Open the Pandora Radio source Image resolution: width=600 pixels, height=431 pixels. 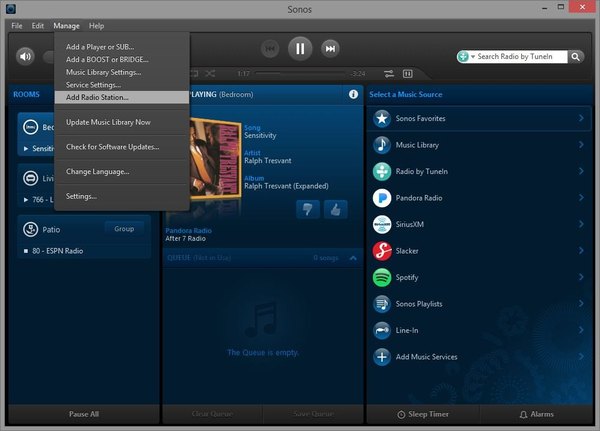[479, 198]
